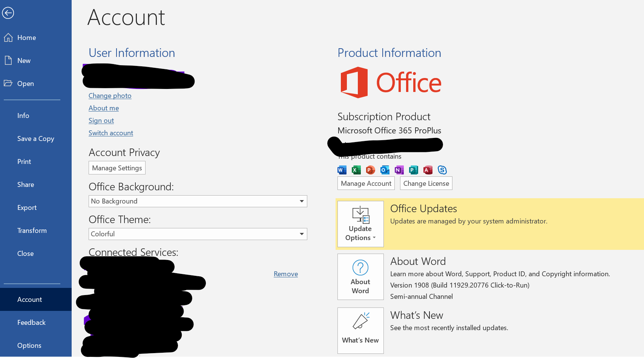
Task: Click the Office logo image
Action: pyautogui.click(x=391, y=83)
